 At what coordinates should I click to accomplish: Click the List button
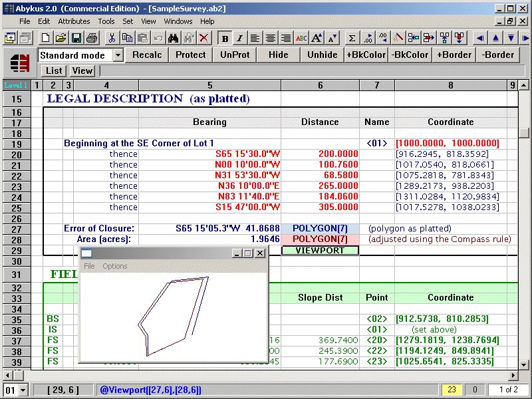54,70
